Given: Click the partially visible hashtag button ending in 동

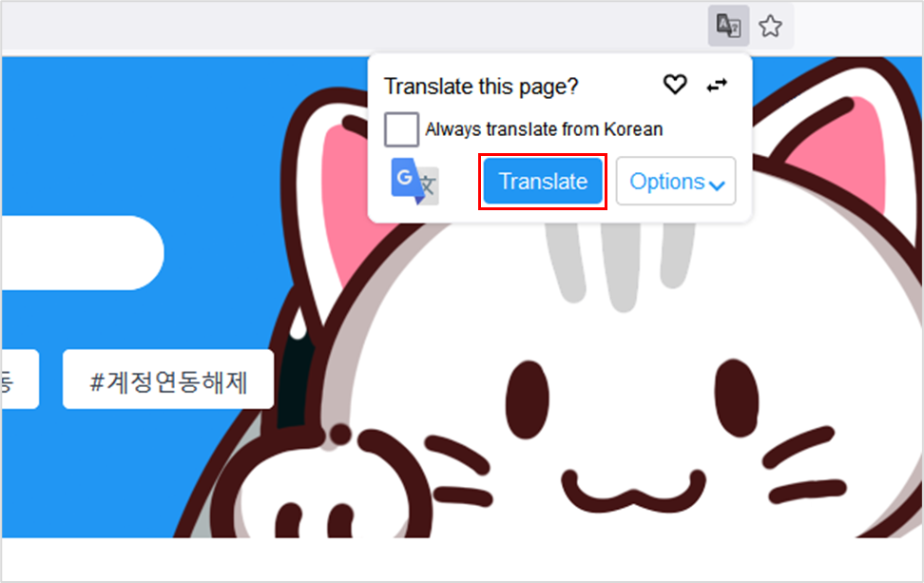Looking at the screenshot, I should click(17, 379).
